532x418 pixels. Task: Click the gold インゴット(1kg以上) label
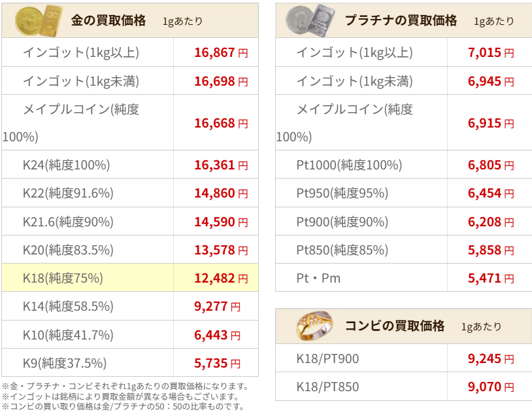point(81,52)
